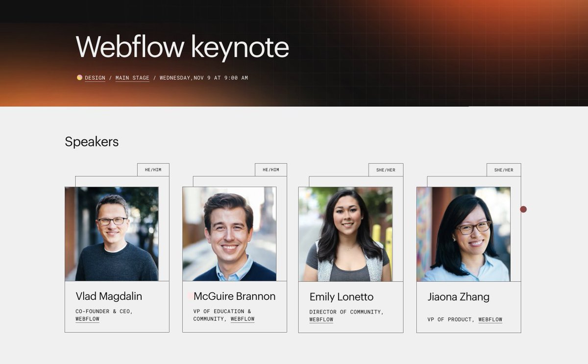Click the WEBFLOW link under Emily Lonetto
588x364 pixels.
point(320,319)
